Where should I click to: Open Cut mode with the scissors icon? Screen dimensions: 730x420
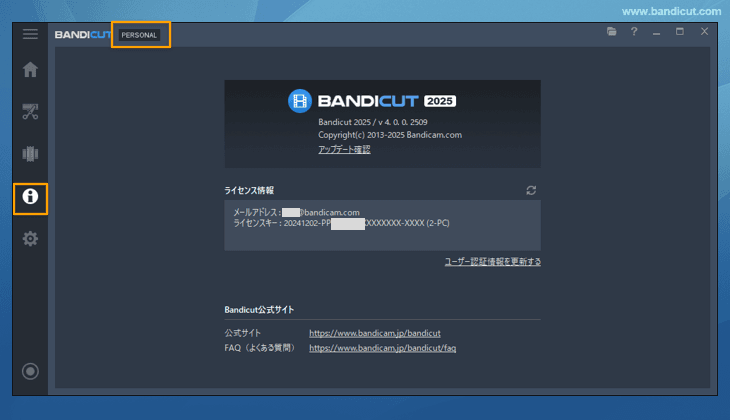(30, 112)
